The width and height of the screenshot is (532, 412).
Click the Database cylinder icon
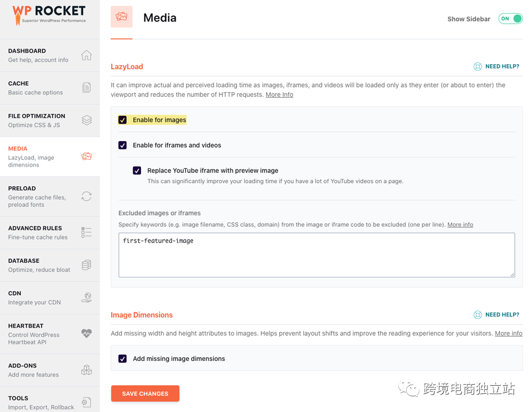click(86, 265)
